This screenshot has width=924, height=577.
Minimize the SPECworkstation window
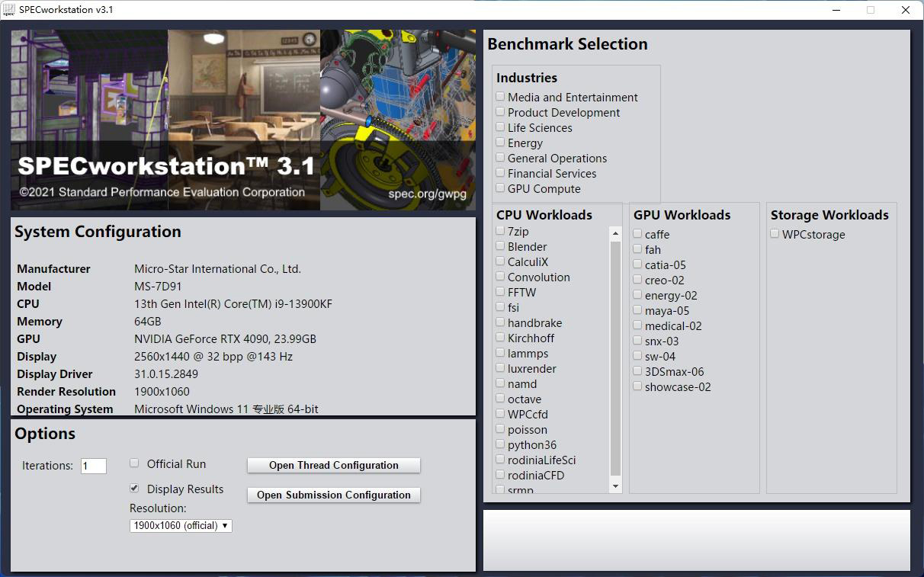tap(836, 10)
